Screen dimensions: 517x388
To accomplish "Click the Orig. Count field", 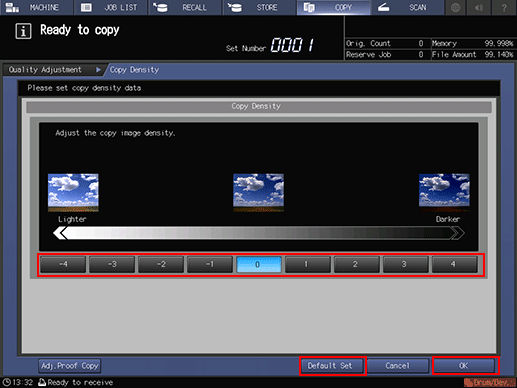I will click(387, 43).
